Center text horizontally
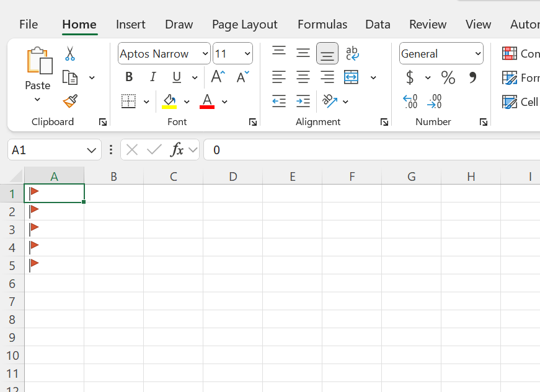 click(x=303, y=77)
